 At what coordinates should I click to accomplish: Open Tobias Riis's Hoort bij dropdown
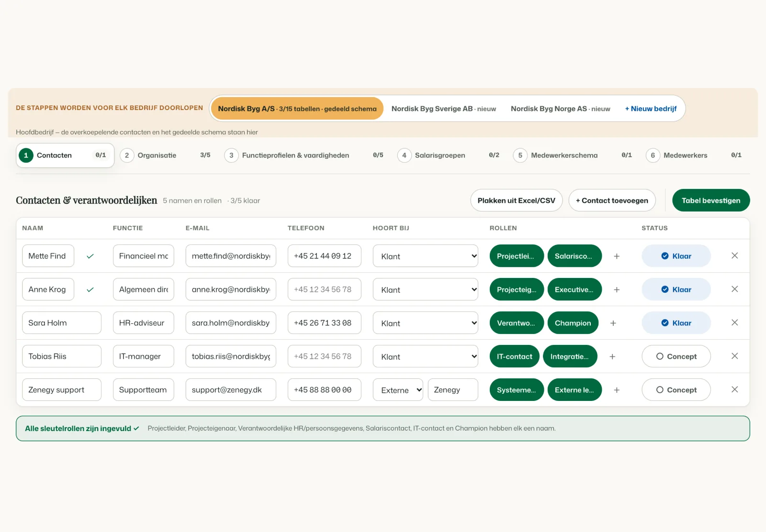pos(426,356)
